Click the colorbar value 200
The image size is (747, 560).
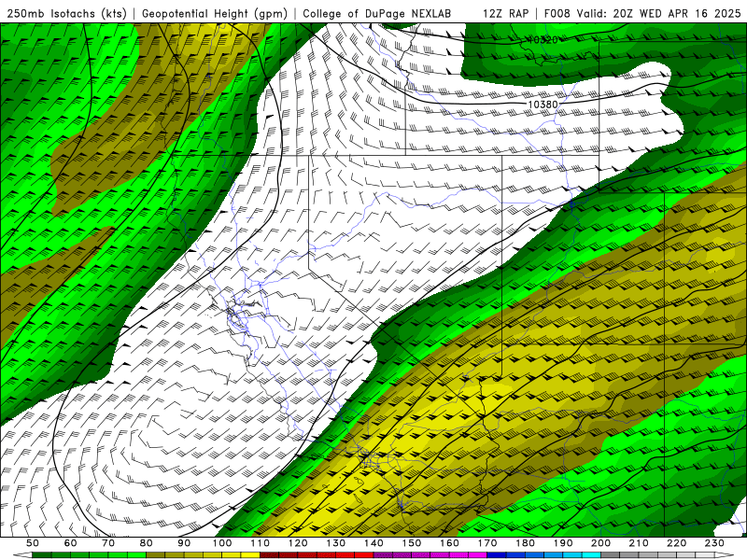tap(600, 543)
